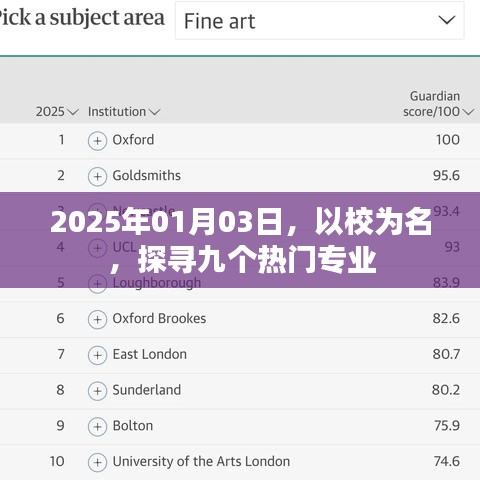This screenshot has height=480, width=480.
Task: Click the purple banner headline overlay
Action: tap(240, 240)
